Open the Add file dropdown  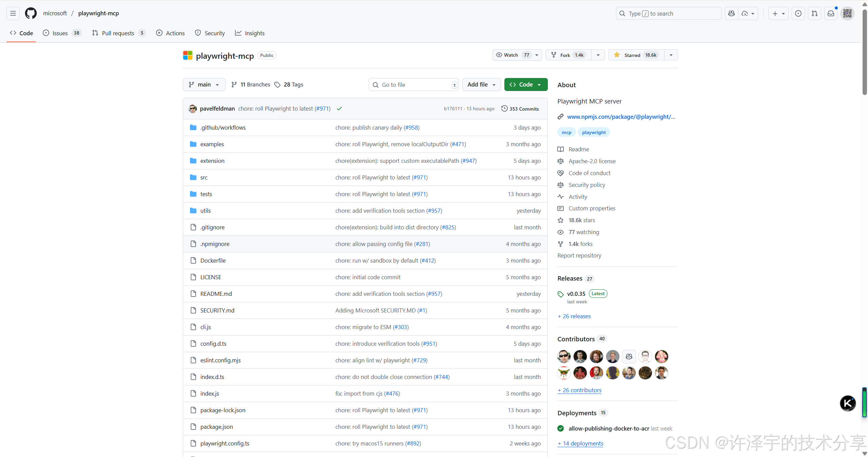pyautogui.click(x=481, y=84)
